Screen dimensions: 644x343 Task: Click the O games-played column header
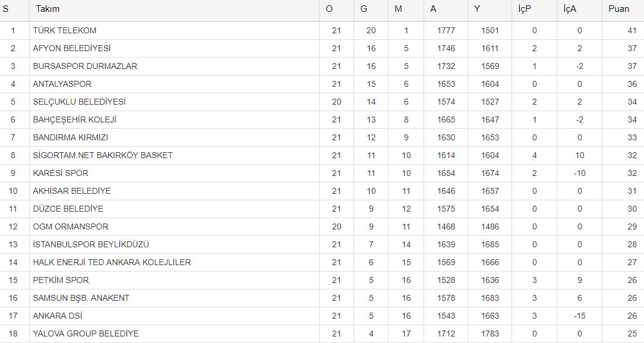[x=329, y=9]
